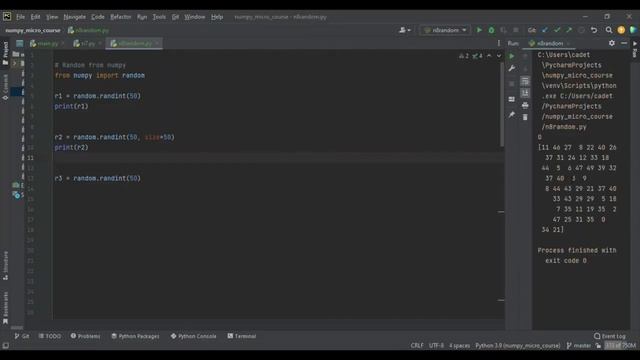
Task: Rerun program with Run panel green arrow
Action: click(512, 56)
